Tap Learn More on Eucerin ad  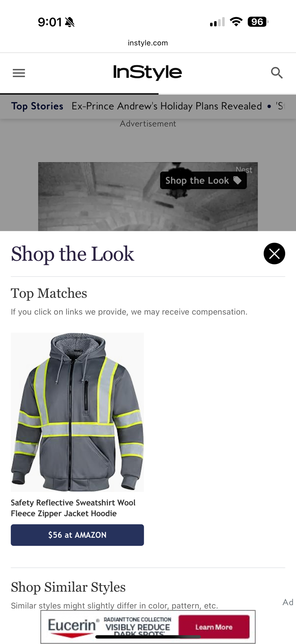(x=214, y=627)
